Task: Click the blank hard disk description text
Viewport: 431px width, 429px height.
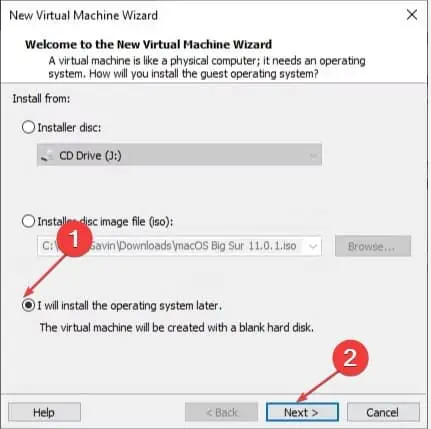Action: click(177, 328)
